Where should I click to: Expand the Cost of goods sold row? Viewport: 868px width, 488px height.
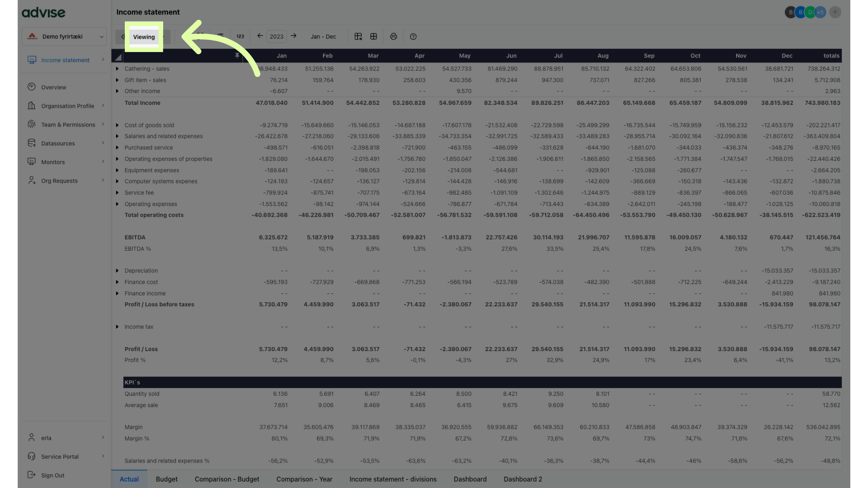point(117,125)
